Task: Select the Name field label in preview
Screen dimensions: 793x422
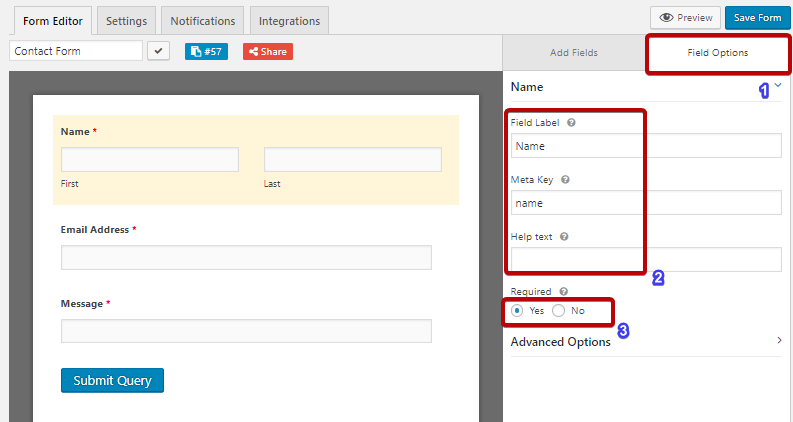Action: (75, 132)
